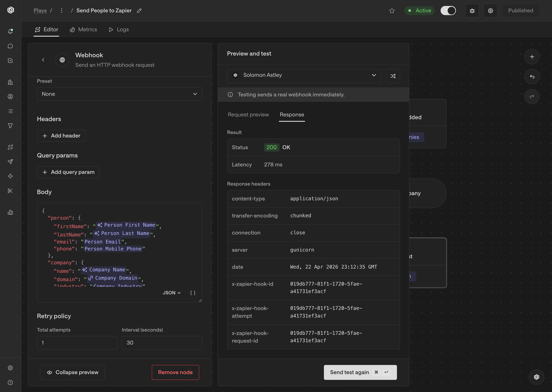Add a node with plus icon
This screenshot has height=392, width=552.
(532, 57)
